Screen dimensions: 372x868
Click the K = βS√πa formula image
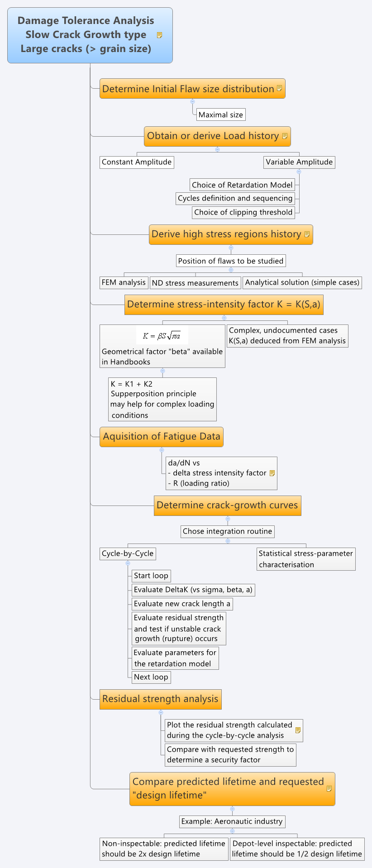(162, 336)
